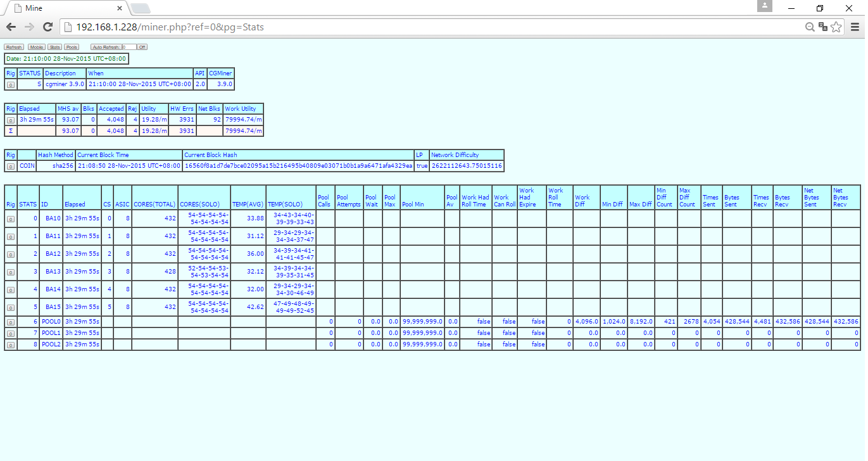The height and width of the screenshot is (461, 868).
Task: Click the user profile icon in title bar
Action: tap(765, 6)
